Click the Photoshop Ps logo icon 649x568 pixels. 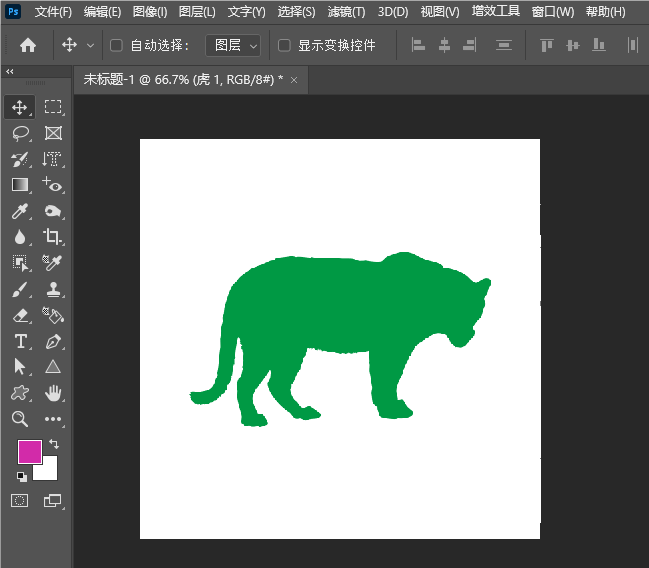click(x=13, y=11)
